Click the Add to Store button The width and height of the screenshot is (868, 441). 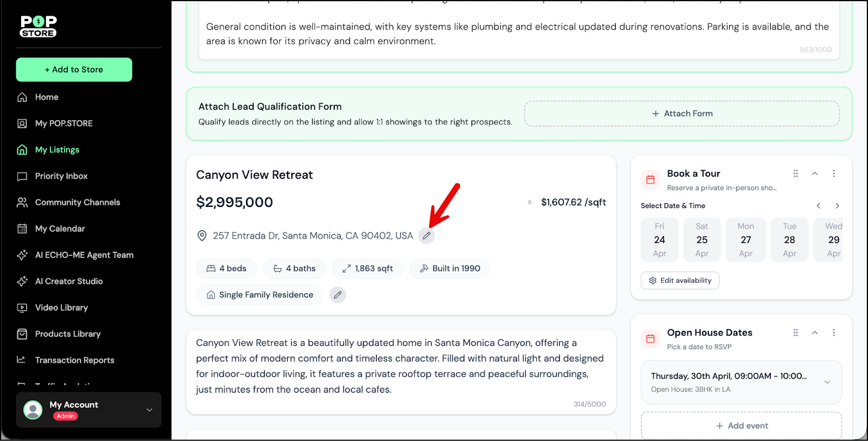click(74, 70)
